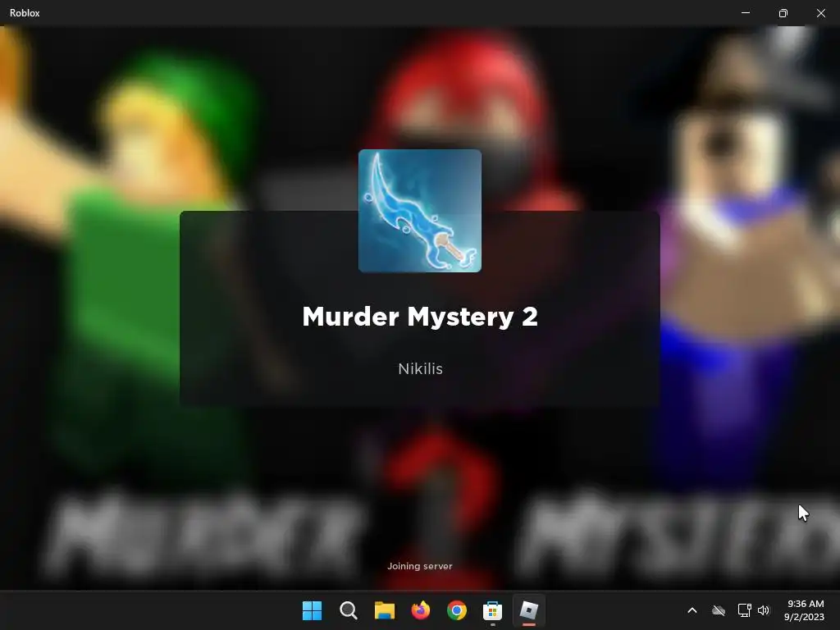Click the OneDrive cloud tray icon
Viewport: 840px width, 630px height.
(x=719, y=610)
